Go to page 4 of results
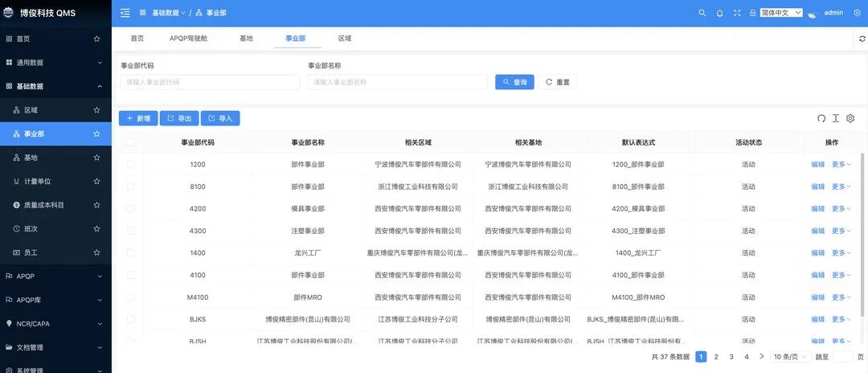This screenshot has height=373, width=868. [746, 357]
